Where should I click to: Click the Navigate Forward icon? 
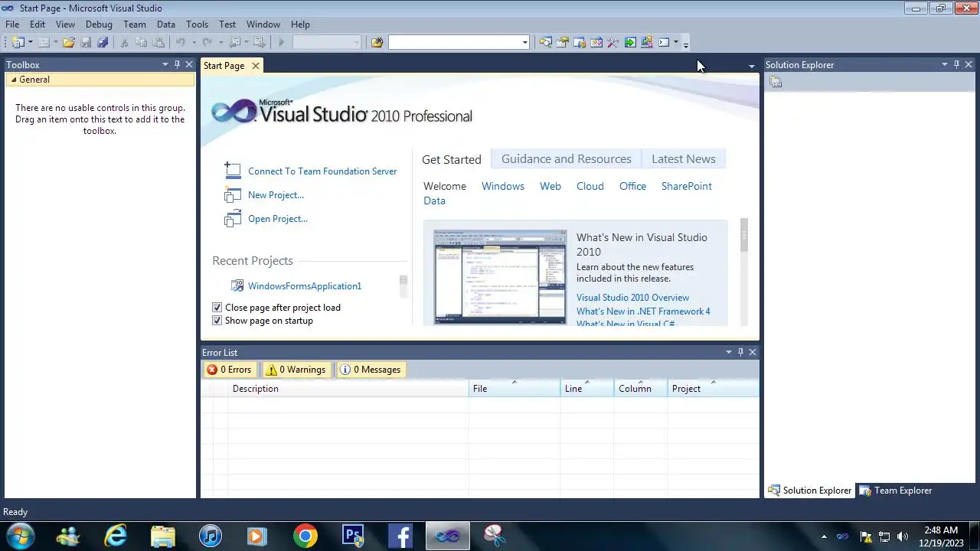tap(260, 43)
